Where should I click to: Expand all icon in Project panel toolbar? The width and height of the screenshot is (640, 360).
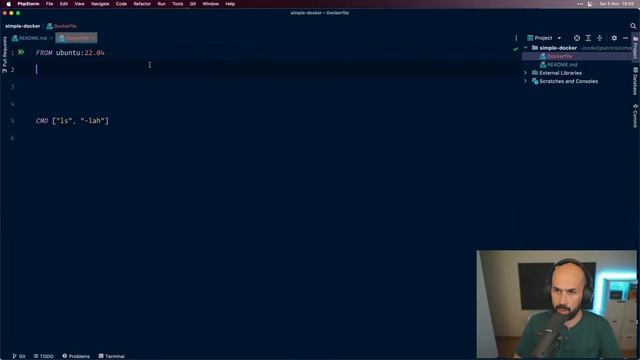click(x=588, y=38)
